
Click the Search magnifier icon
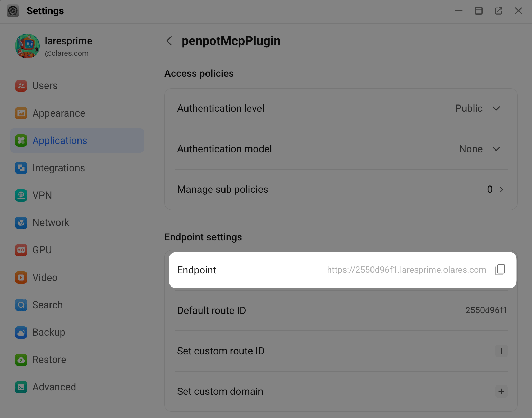pyautogui.click(x=21, y=305)
